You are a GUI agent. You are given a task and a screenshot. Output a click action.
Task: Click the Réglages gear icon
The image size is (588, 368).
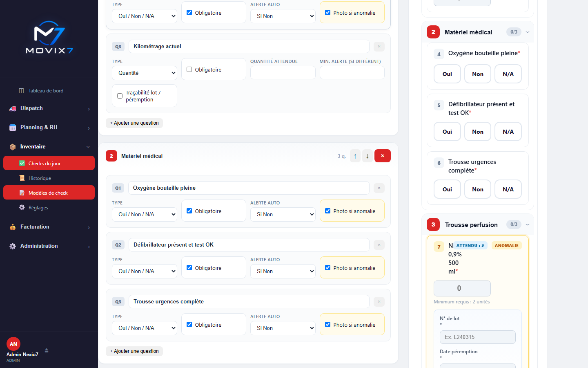[22, 208]
